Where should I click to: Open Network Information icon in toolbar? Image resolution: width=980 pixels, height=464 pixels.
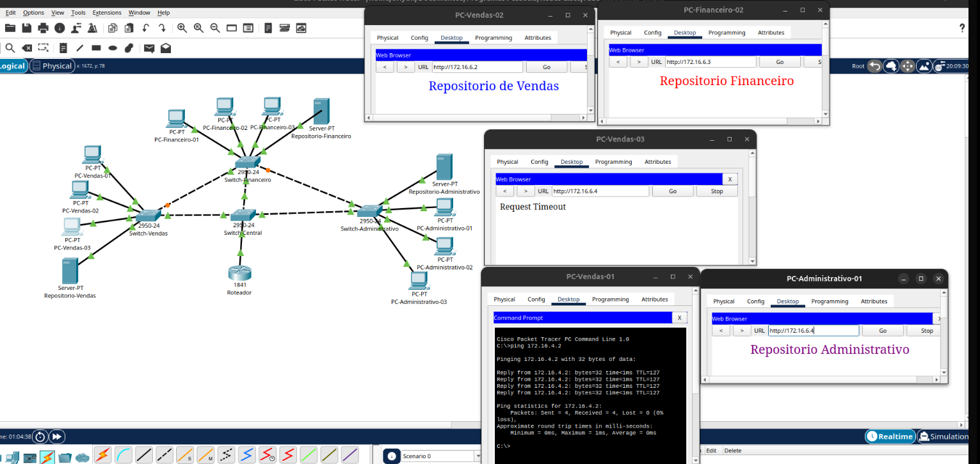[x=60, y=28]
